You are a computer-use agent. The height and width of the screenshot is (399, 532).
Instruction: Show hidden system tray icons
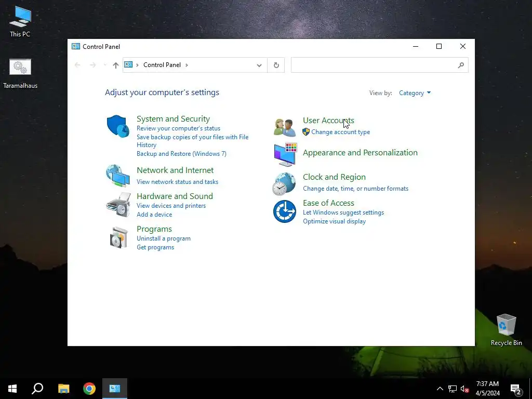[440, 389]
